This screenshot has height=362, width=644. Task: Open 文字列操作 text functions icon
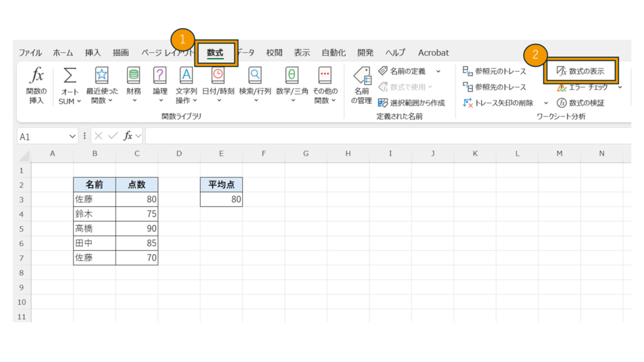tap(186, 77)
